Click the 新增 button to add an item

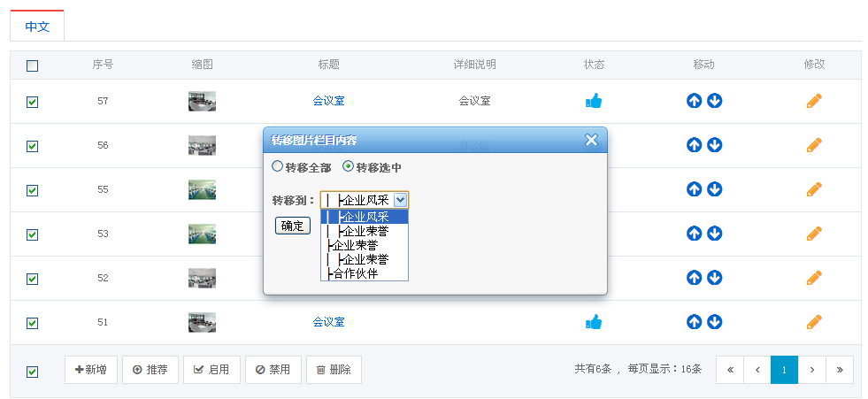pyautogui.click(x=91, y=370)
